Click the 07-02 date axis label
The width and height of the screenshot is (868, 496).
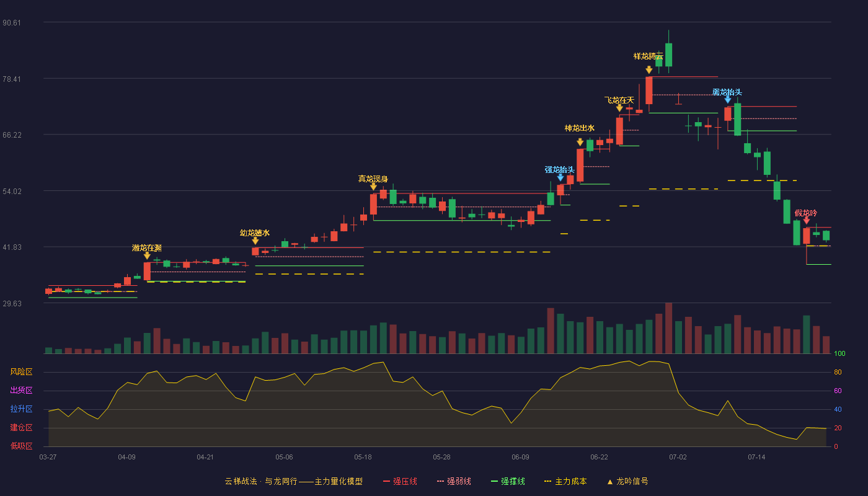coord(678,457)
